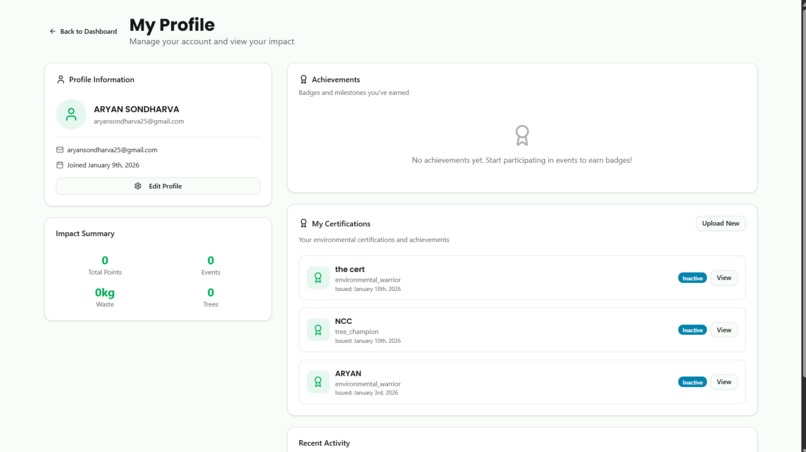
Task: Click the certificate icon for NCC
Action: pyautogui.click(x=318, y=330)
